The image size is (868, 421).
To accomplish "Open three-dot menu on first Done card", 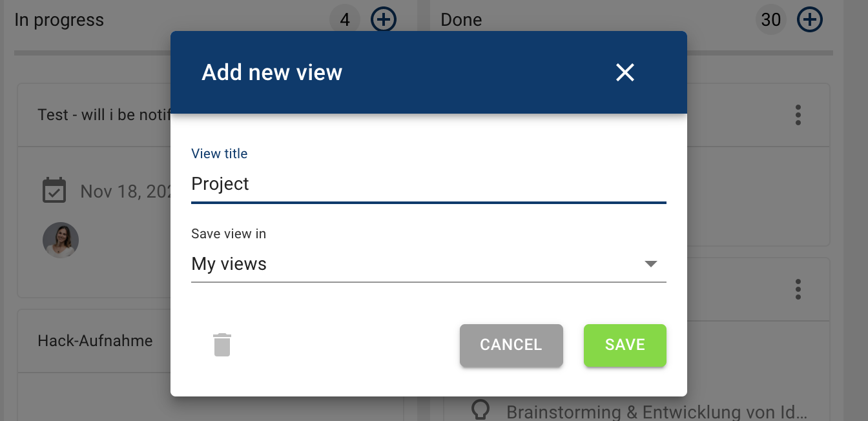I will point(798,115).
